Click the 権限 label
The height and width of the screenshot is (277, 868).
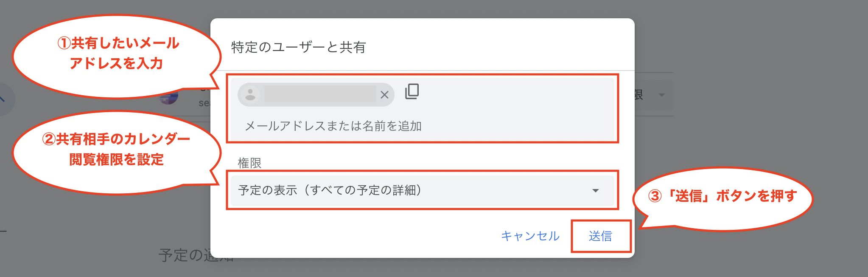[249, 163]
